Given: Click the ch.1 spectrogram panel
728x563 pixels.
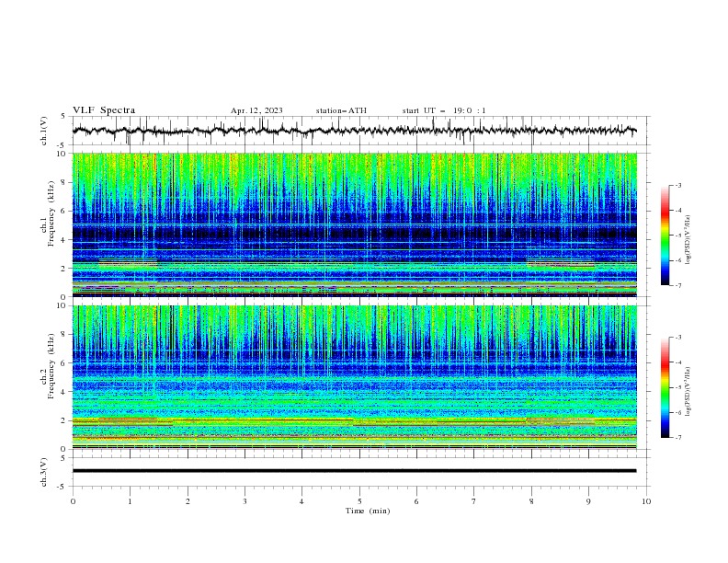Looking at the screenshot, I should coord(355,224).
